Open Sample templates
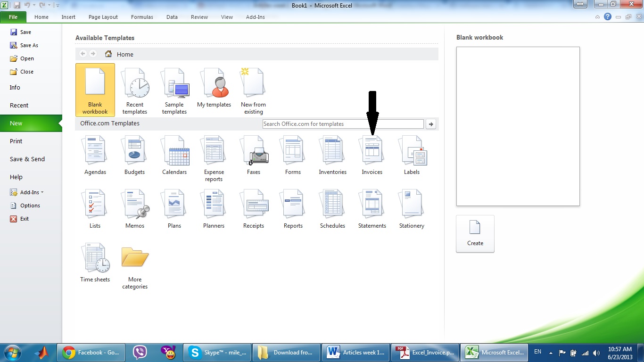This screenshot has height=362, width=644. click(174, 90)
